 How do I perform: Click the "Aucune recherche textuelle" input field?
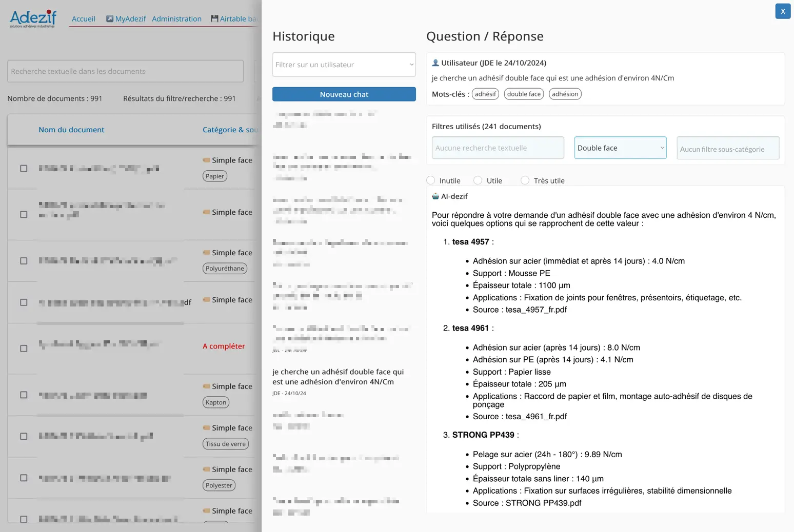click(498, 148)
